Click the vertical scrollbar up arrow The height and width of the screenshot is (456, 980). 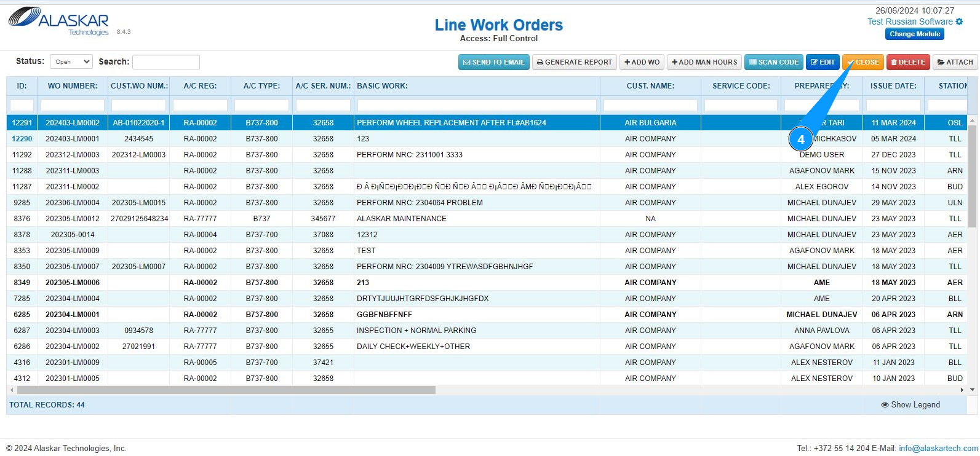pos(973,119)
